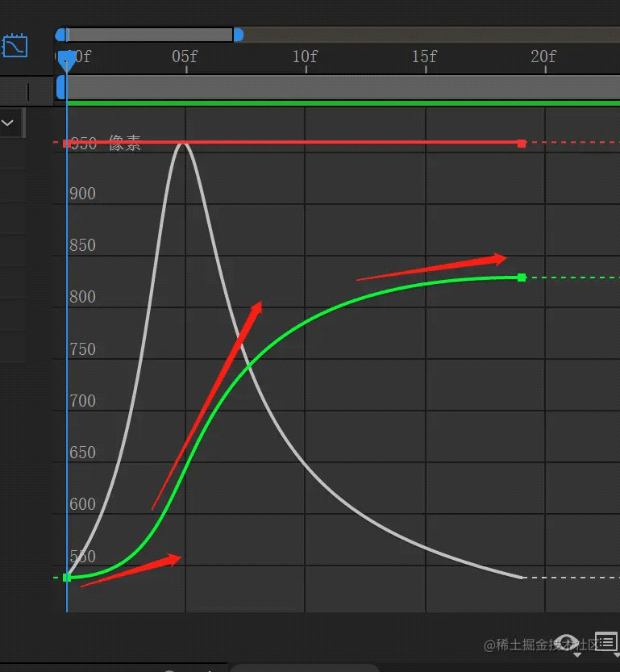Click the time navigator end handle
Screen dimensions: 620x672
(238, 35)
